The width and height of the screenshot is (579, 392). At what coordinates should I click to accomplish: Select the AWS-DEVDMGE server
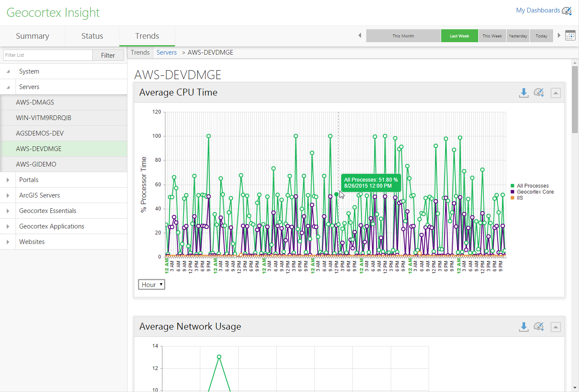click(x=64, y=149)
